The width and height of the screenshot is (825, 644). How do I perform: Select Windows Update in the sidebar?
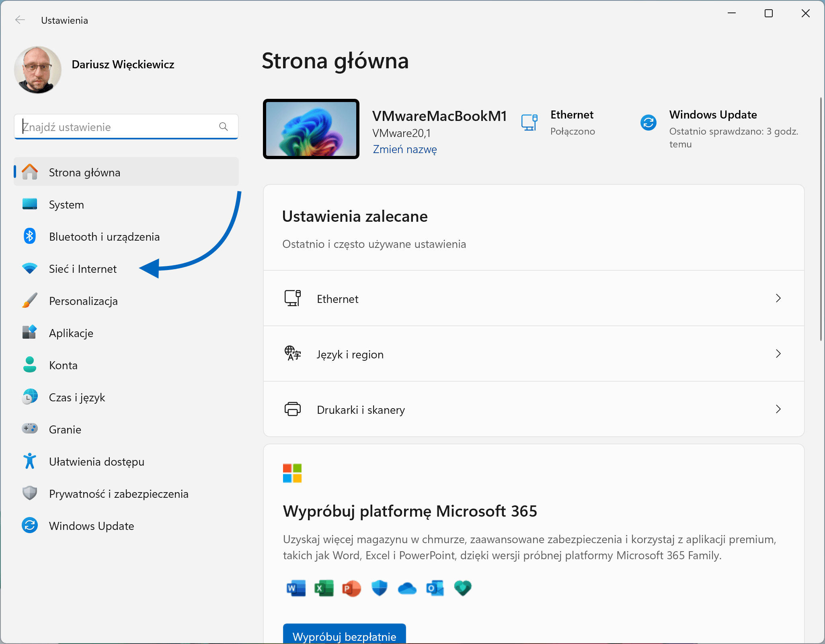(x=126, y=525)
